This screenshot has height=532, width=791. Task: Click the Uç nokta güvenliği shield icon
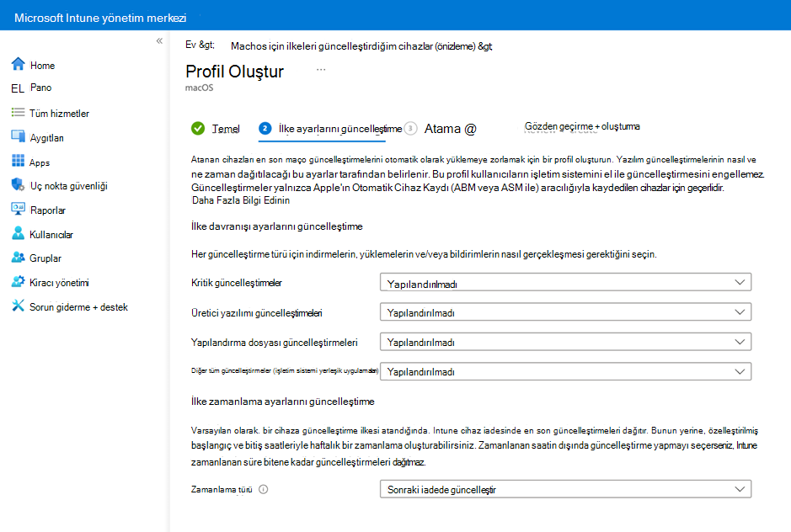pos(19,184)
